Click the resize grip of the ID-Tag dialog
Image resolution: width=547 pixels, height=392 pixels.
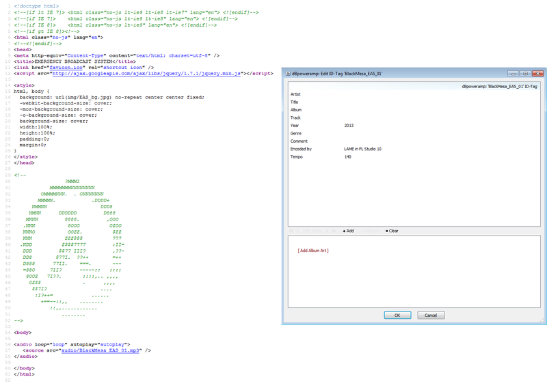542,320
